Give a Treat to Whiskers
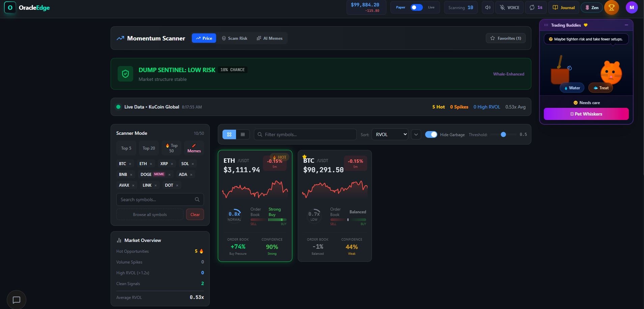The image size is (644, 309). pyautogui.click(x=601, y=88)
